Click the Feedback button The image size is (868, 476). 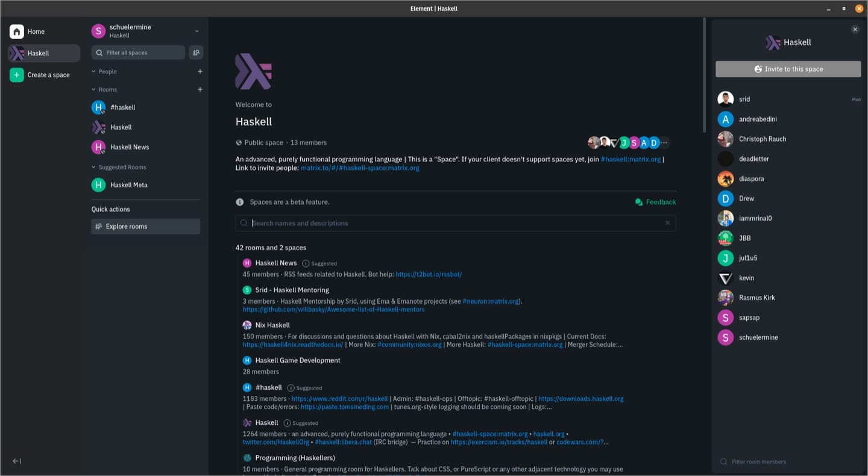click(655, 202)
